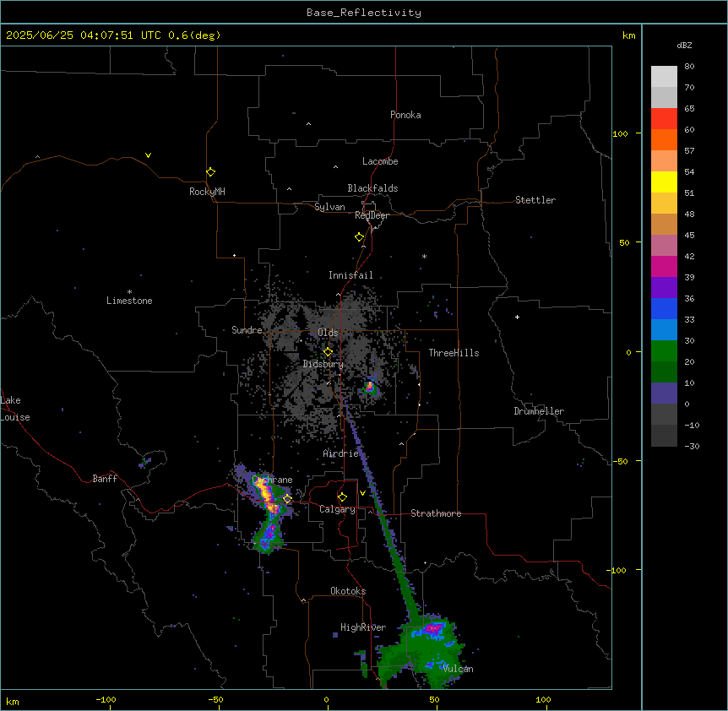This screenshot has height=711, width=728.
Task: Select the red legend swatch for 60-65 dBZ
Action: point(664,119)
